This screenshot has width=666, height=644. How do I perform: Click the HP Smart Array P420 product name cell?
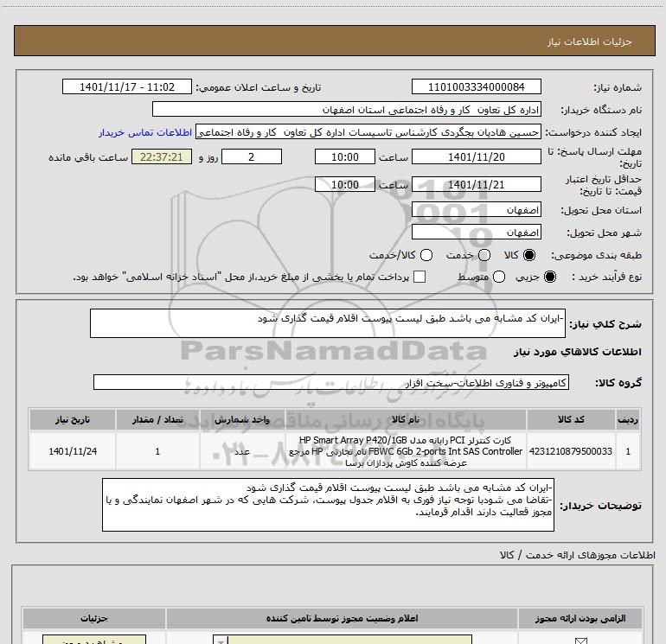(x=405, y=451)
